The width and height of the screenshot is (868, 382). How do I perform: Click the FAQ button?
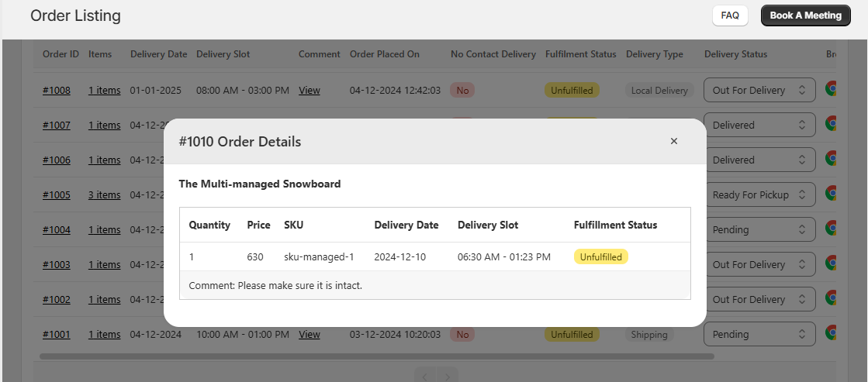click(x=730, y=15)
